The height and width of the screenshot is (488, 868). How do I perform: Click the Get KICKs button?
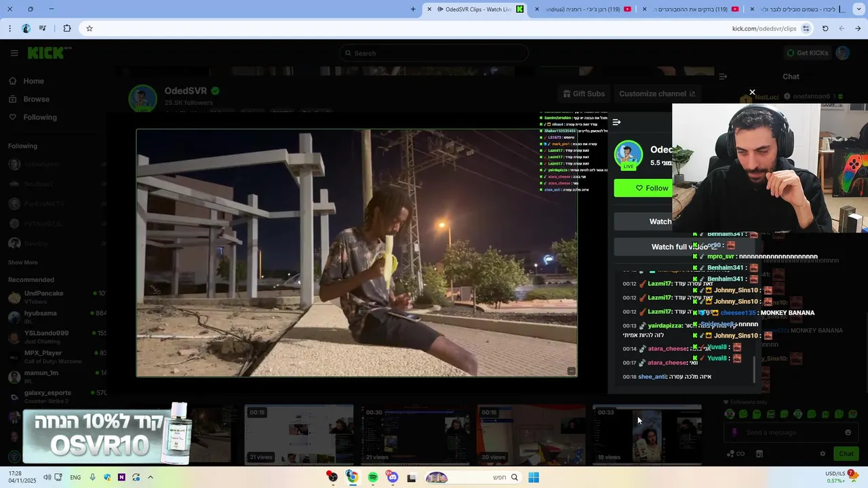807,53
